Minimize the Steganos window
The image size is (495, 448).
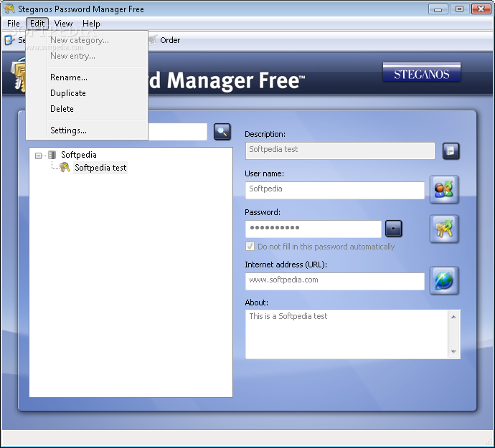click(x=438, y=9)
